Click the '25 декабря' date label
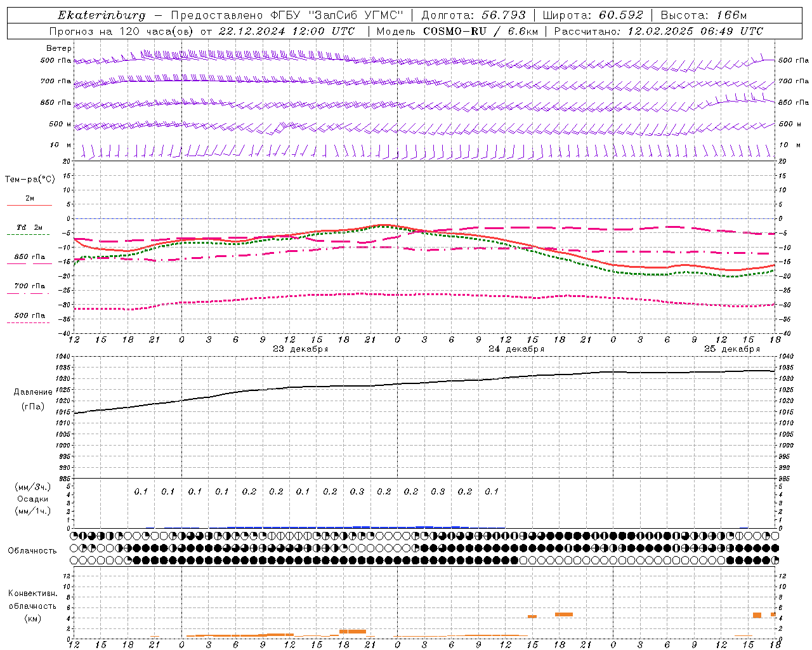Image resolution: width=812 pixels, height=650 pixels. (731, 349)
